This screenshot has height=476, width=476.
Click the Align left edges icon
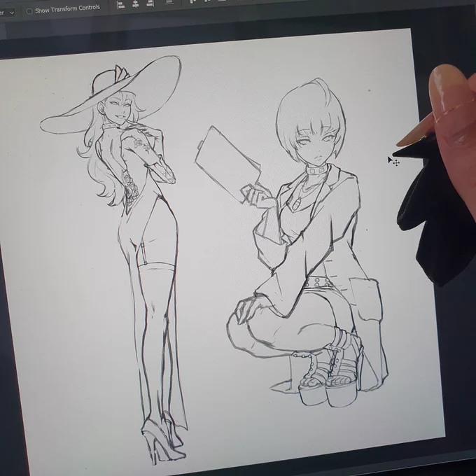click(120, 5)
